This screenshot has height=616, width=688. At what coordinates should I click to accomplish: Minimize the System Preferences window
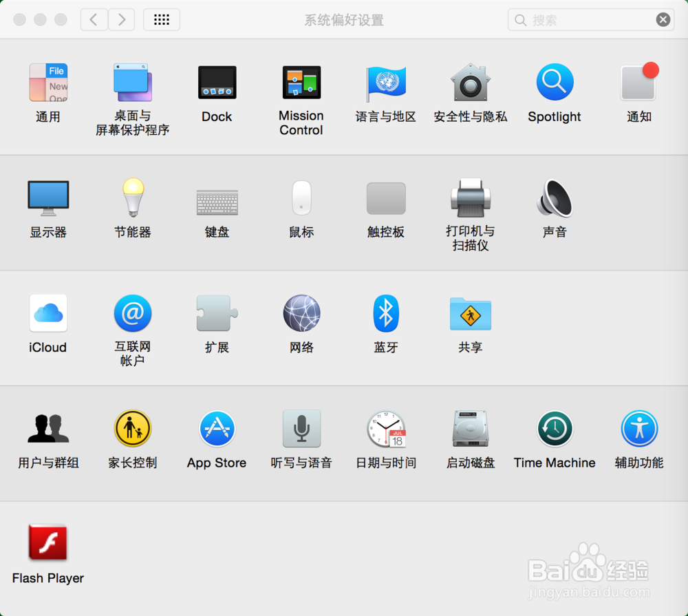pos(40,20)
